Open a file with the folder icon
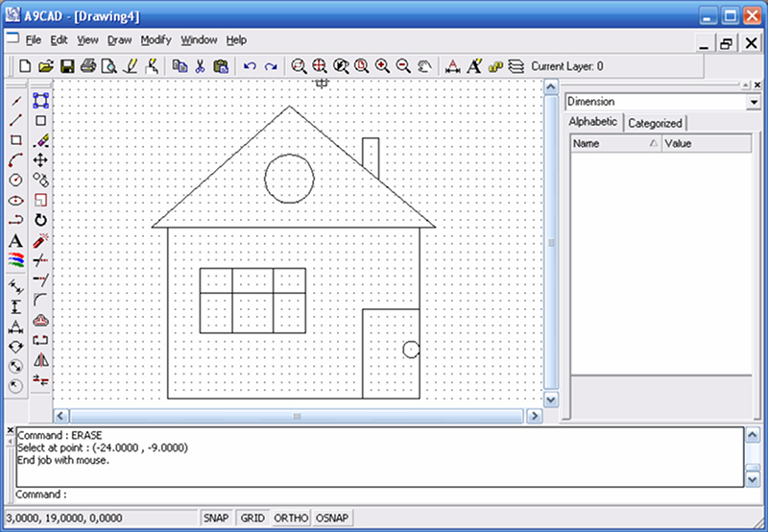The width and height of the screenshot is (768, 532). [46, 66]
